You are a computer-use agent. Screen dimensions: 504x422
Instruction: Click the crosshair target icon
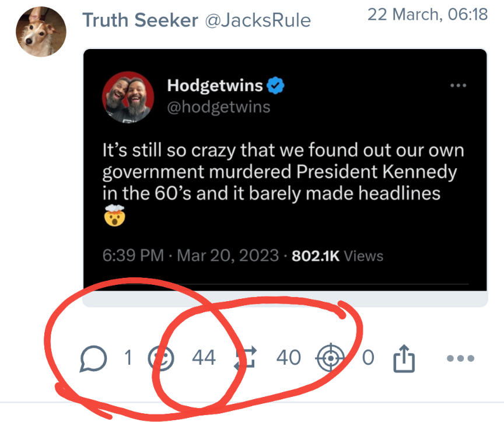click(x=329, y=358)
